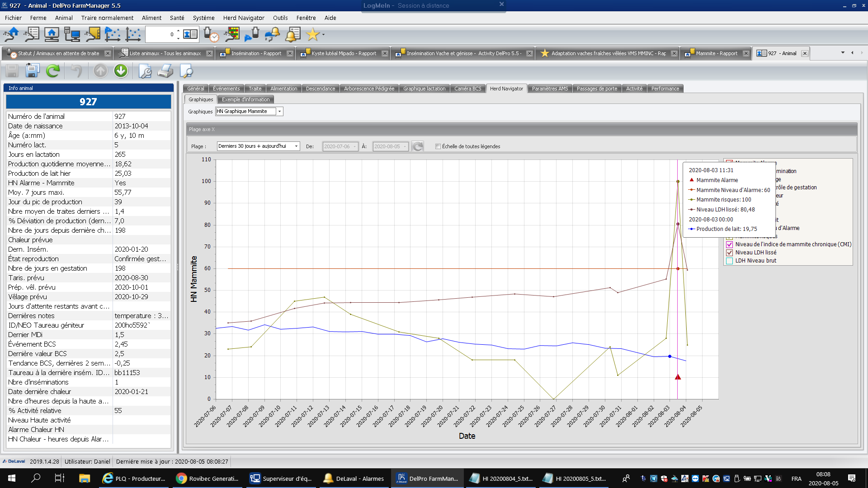Screen dimensions: 868x488
Task: Click the Windows taskbar search icon
Action: [x=36, y=478]
